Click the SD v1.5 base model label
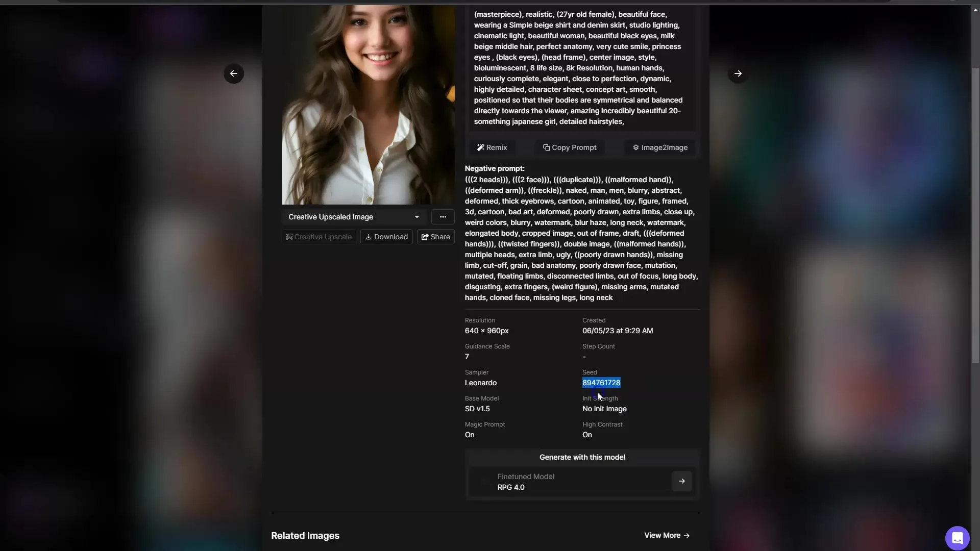This screenshot has height=551, width=980. click(477, 409)
